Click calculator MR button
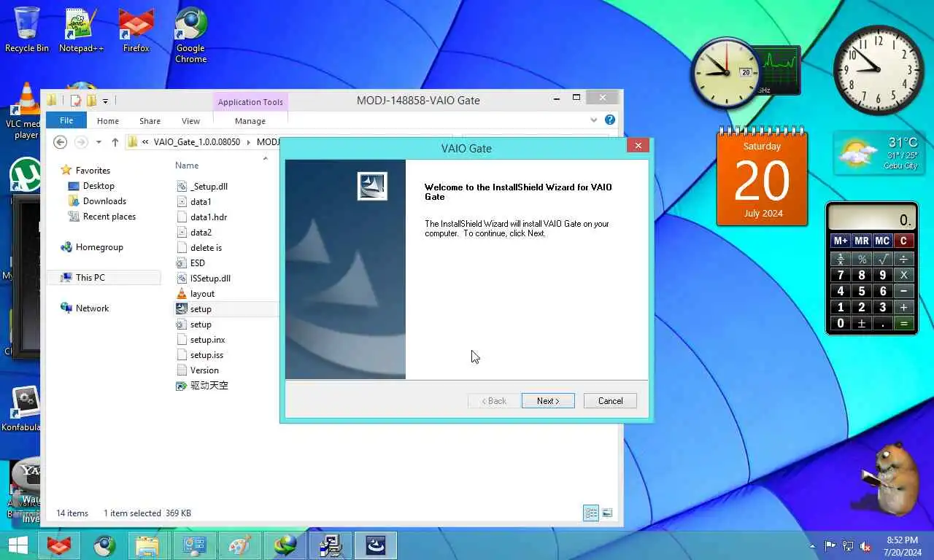934x560 pixels. click(862, 241)
